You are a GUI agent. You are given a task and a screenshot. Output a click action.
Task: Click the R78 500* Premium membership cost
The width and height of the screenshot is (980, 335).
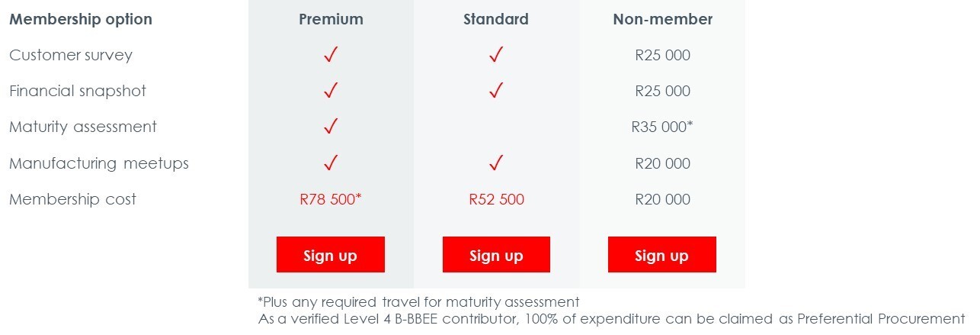tap(331, 199)
